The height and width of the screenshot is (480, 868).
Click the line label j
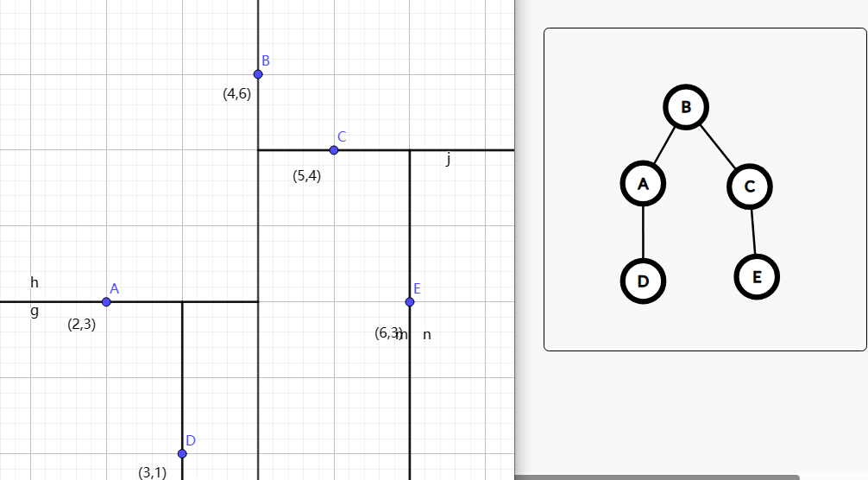click(x=448, y=160)
